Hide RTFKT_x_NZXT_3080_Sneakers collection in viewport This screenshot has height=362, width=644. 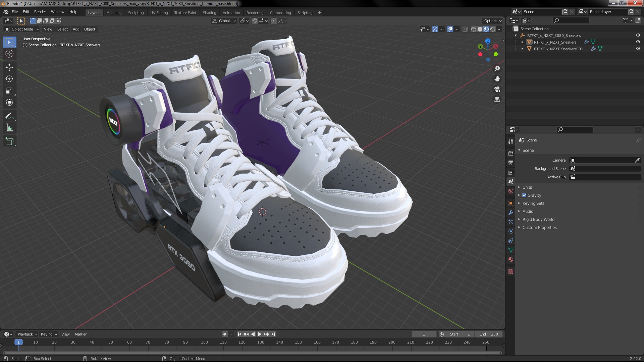coord(638,35)
